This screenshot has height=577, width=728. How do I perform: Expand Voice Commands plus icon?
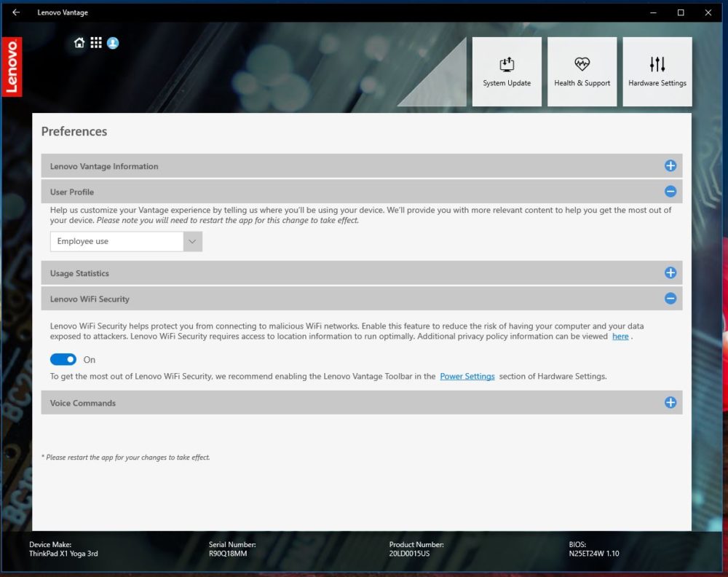[x=670, y=402]
